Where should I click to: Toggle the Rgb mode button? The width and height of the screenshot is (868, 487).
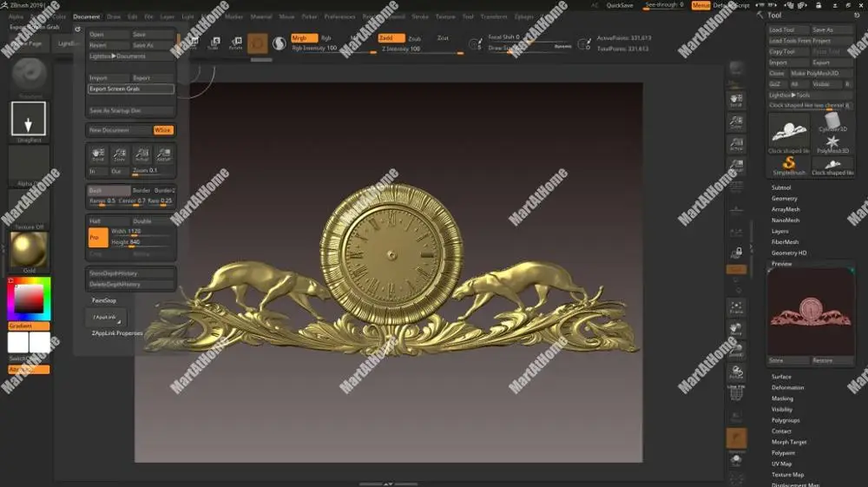coord(326,38)
